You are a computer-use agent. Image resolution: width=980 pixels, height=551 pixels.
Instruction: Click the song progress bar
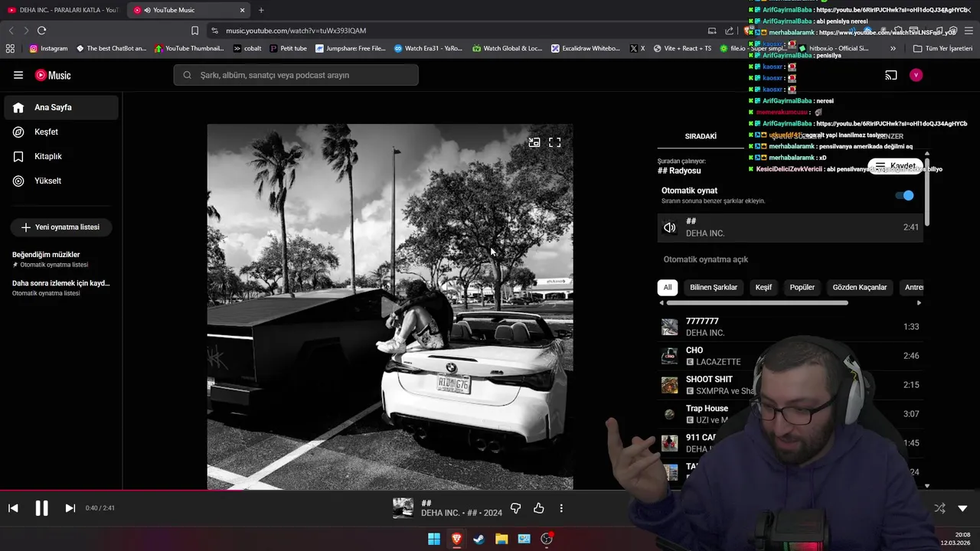pyautogui.click(x=490, y=491)
